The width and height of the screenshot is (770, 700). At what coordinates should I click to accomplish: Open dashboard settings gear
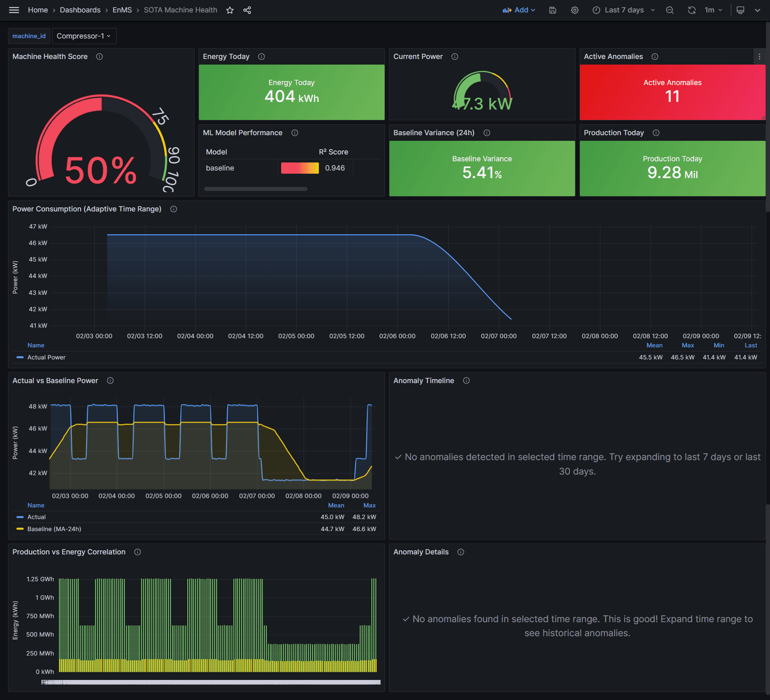(x=575, y=10)
